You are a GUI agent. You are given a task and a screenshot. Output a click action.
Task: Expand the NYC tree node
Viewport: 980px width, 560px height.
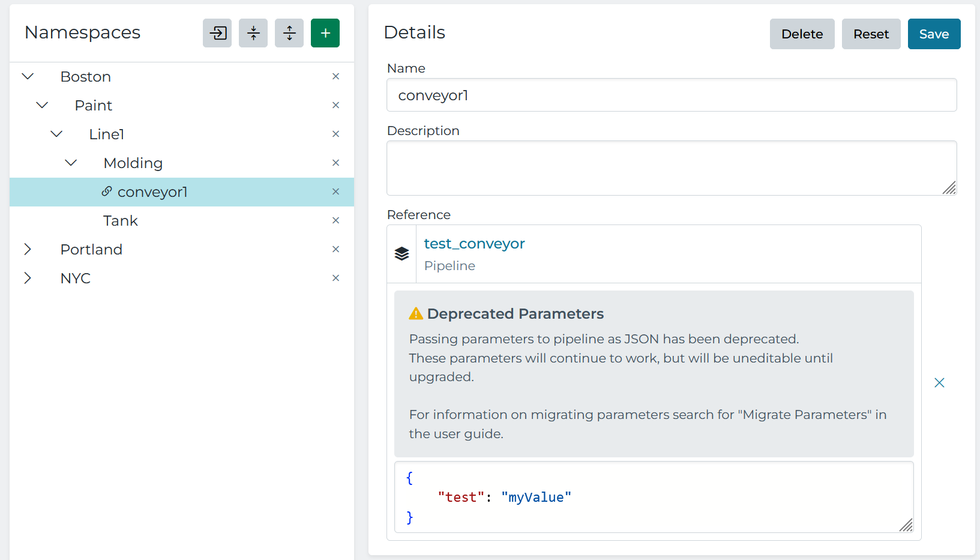coord(28,278)
